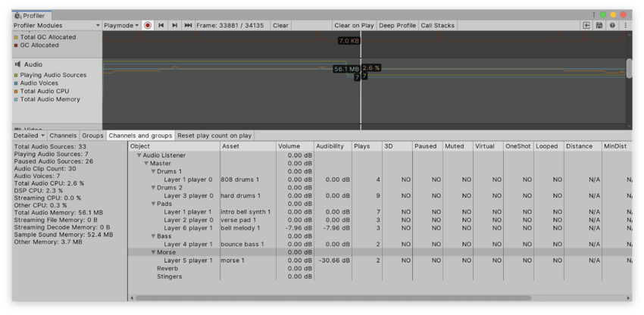Click Reset play count on play
644x315 pixels.
214,136
